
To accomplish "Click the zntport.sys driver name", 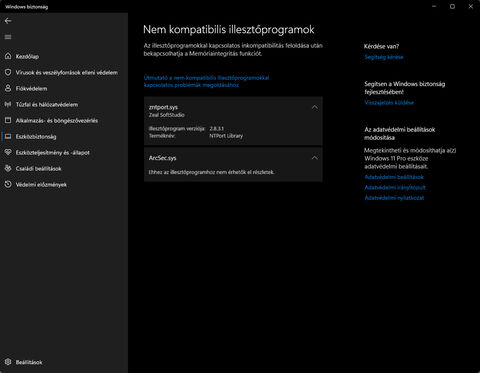I will tap(163, 107).
